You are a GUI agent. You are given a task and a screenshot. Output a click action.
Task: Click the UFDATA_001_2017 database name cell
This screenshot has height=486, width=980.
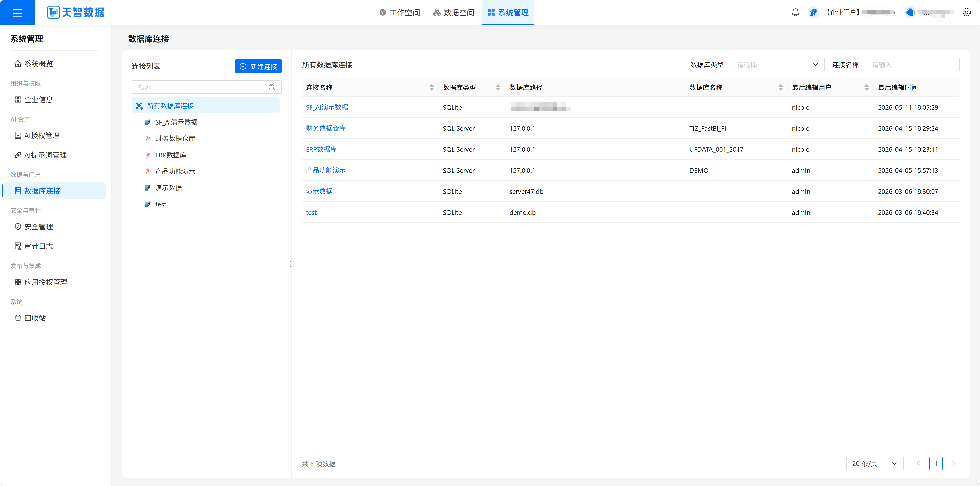tap(716, 149)
